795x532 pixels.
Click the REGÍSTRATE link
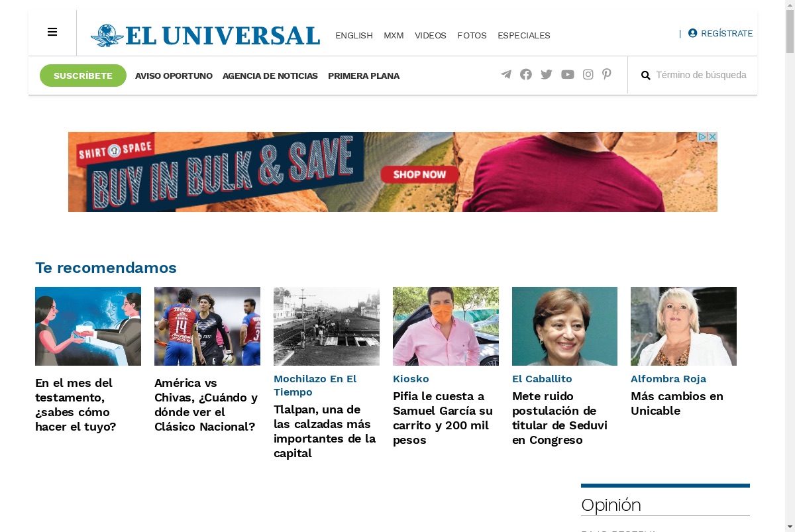(727, 33)
